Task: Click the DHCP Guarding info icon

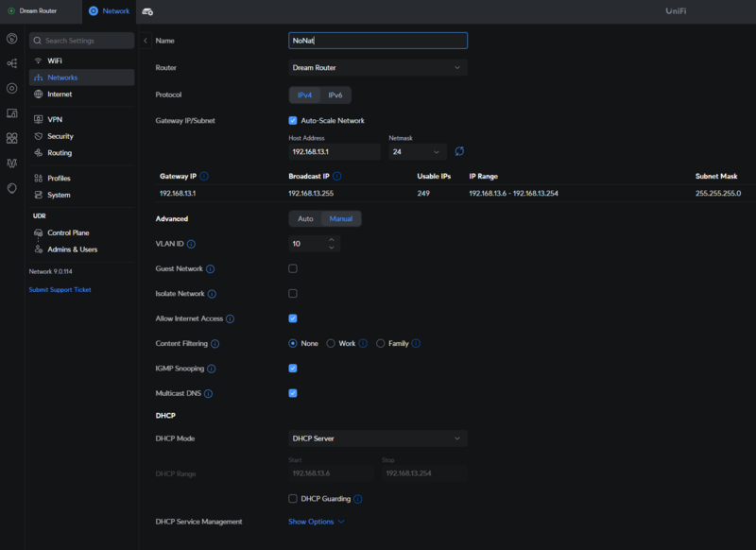Action: (x=358, y=499)
